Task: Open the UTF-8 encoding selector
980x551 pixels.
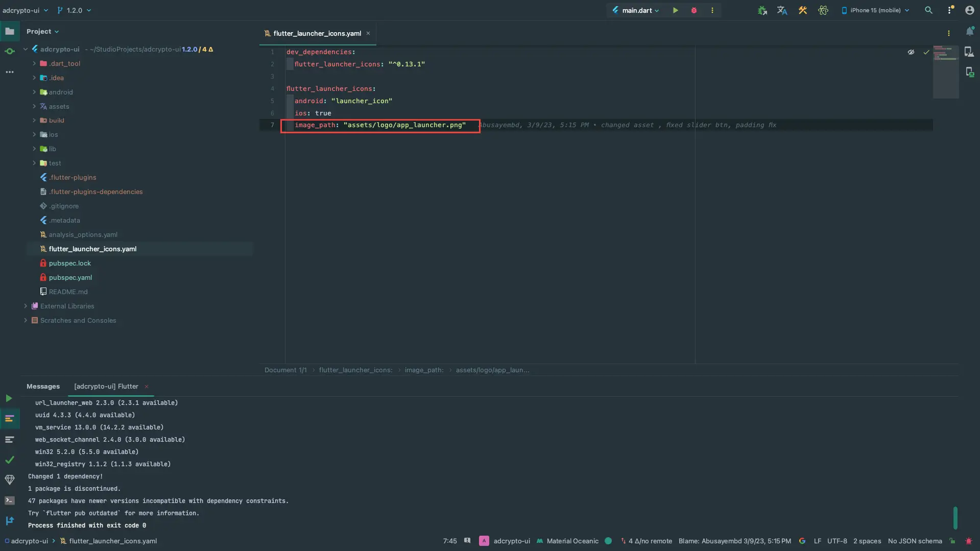Action: tap(837, 541)
